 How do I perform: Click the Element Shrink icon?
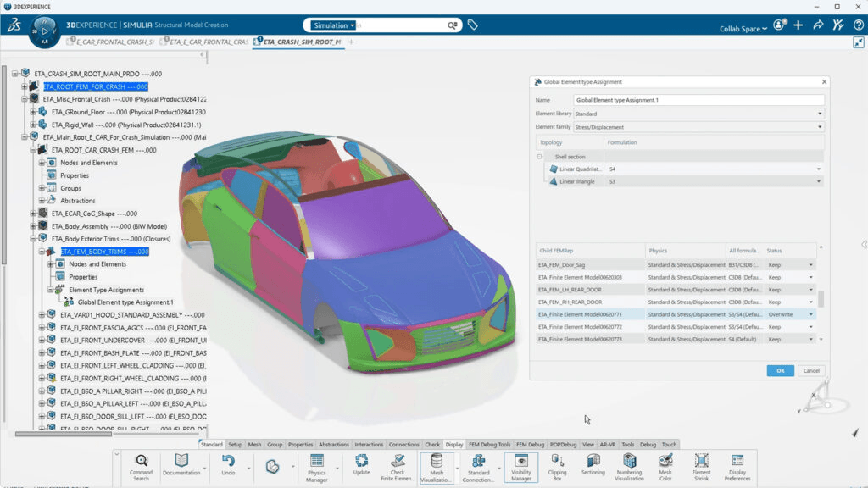click(701, 465)
